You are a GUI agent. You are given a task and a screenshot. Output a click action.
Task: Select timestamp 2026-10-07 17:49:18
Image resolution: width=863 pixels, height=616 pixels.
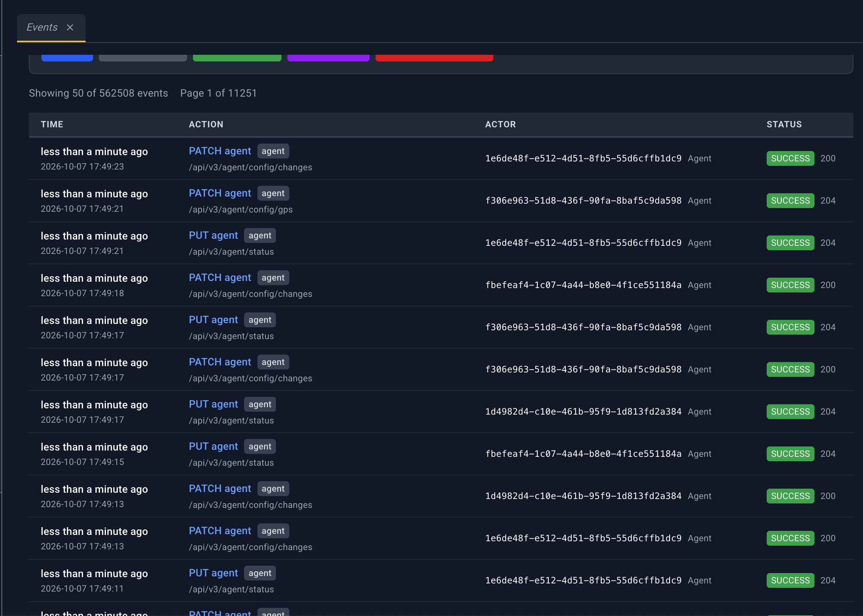click(82, 293)
